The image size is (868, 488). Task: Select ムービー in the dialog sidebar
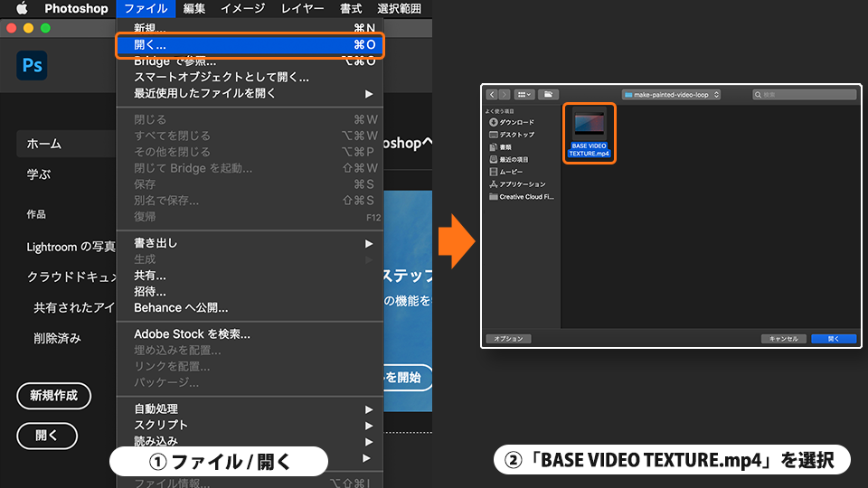506,172
